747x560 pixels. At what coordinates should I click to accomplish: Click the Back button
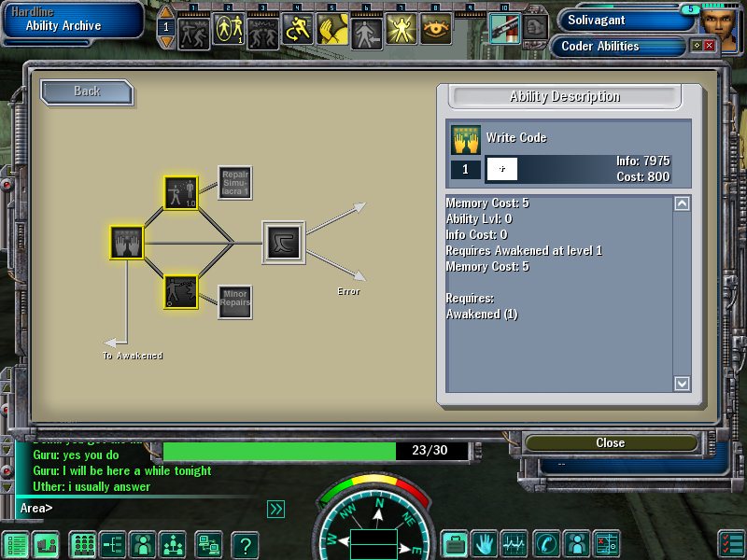point(87,91)
